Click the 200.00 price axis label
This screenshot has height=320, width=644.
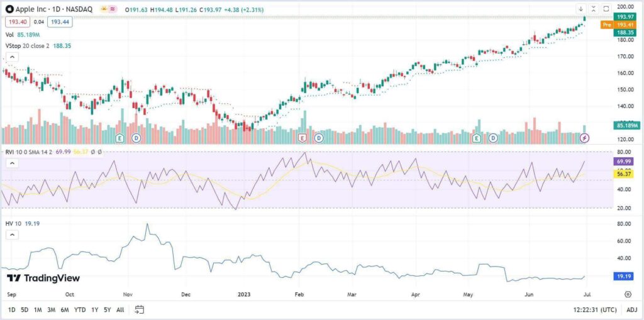pyautogui.click(x=626, y=7)
